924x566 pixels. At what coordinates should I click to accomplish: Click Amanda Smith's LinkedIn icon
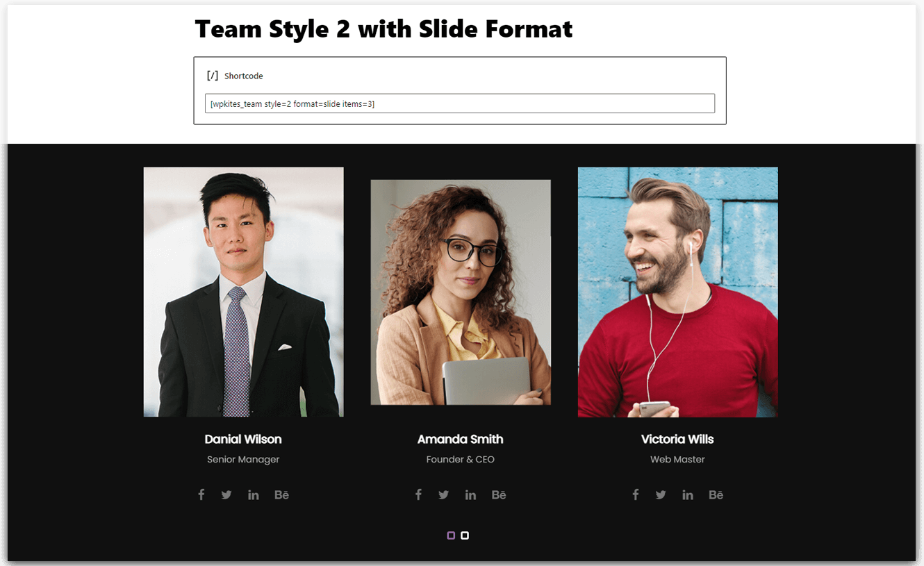click(x=470, y=495)
